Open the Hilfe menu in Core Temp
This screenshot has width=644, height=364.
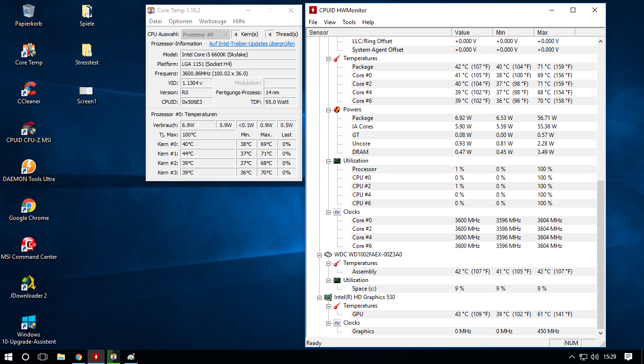(239, 21)
